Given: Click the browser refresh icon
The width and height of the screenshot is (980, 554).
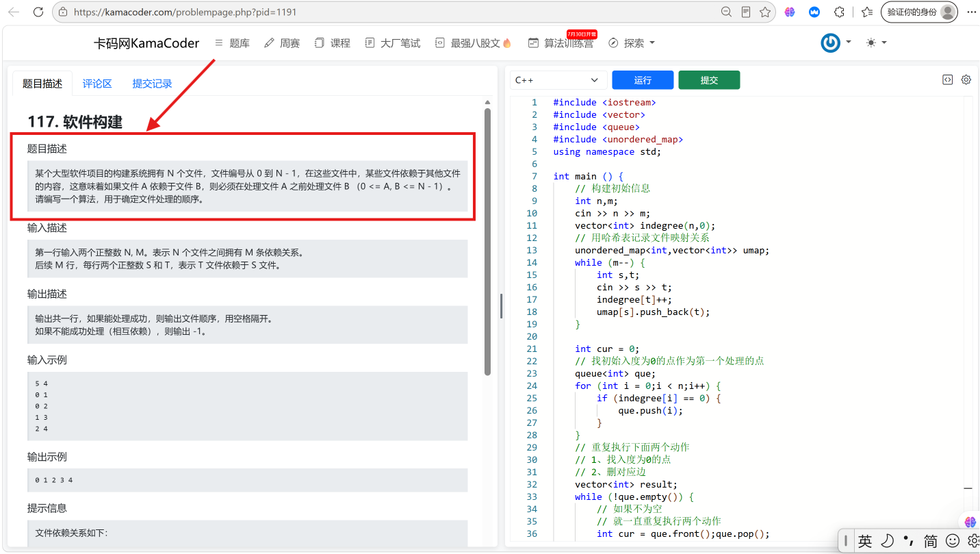Looking at the screenshot, I should [38, 12].
